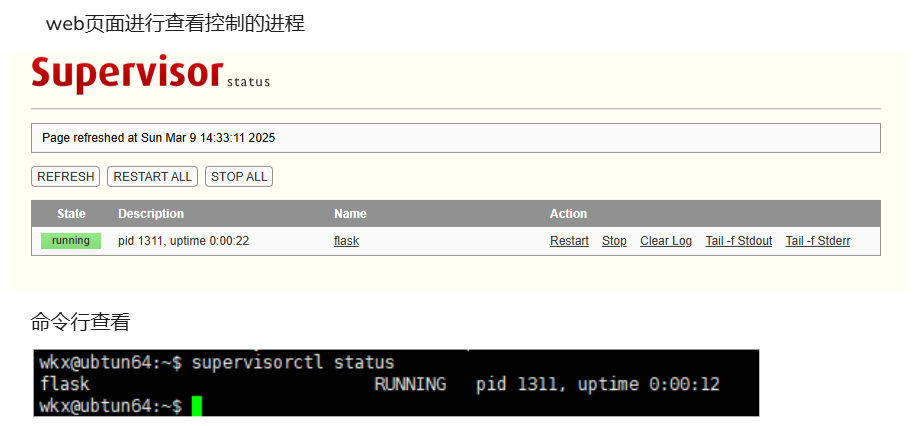
Task: Click the State column header
Action: point(71,214)
